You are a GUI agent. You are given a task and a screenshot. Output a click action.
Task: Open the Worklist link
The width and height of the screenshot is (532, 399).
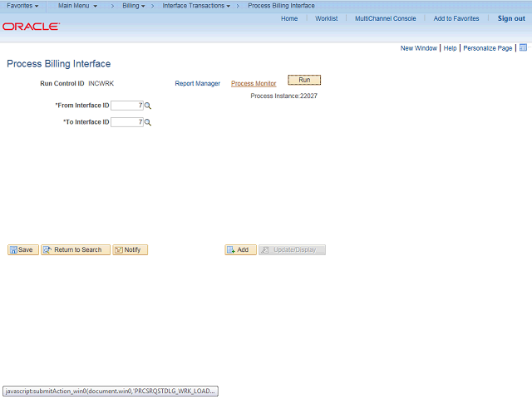pyautogui.click(x=327, y=18)
